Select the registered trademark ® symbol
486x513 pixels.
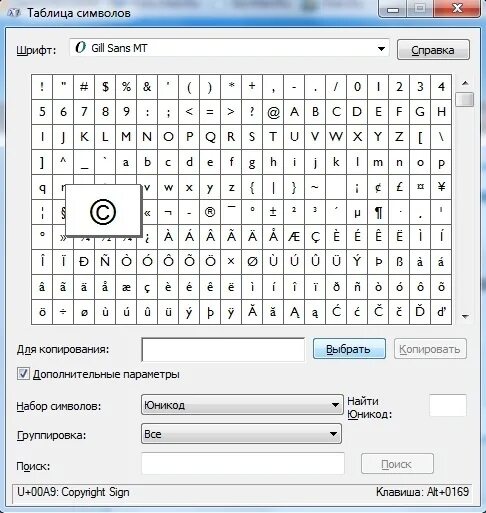pyautogui.click(x=210, y=212)
